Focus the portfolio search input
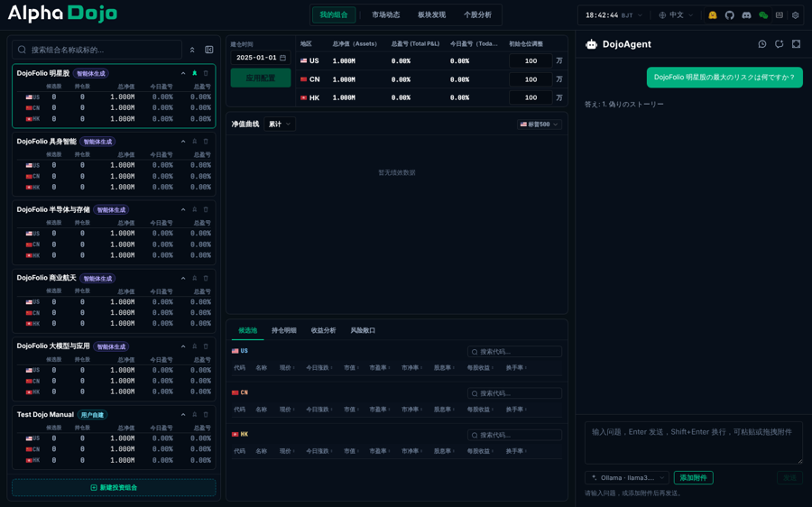Image resolution: width=812 pixels, height=507 pixels. (x=97, y=50)
